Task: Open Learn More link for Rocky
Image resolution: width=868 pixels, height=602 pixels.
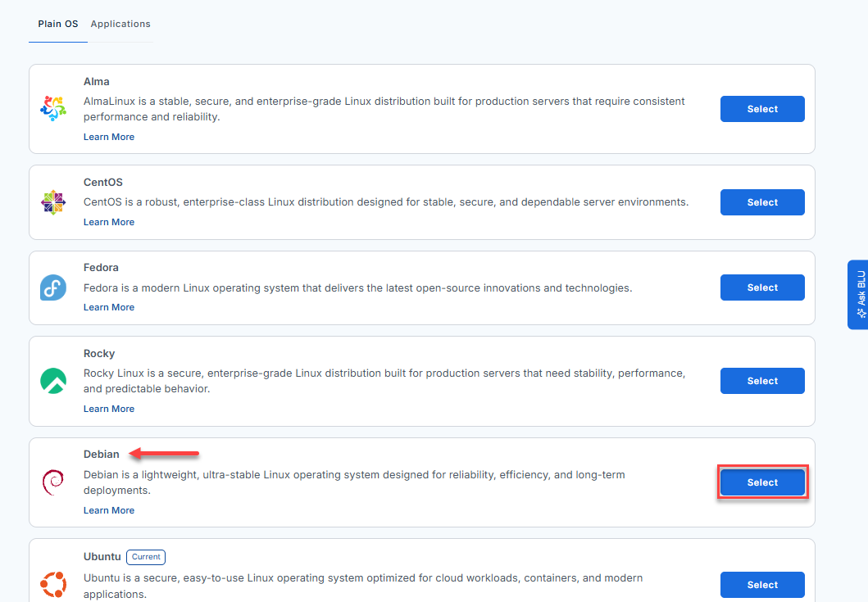Action: click(109, 409)
